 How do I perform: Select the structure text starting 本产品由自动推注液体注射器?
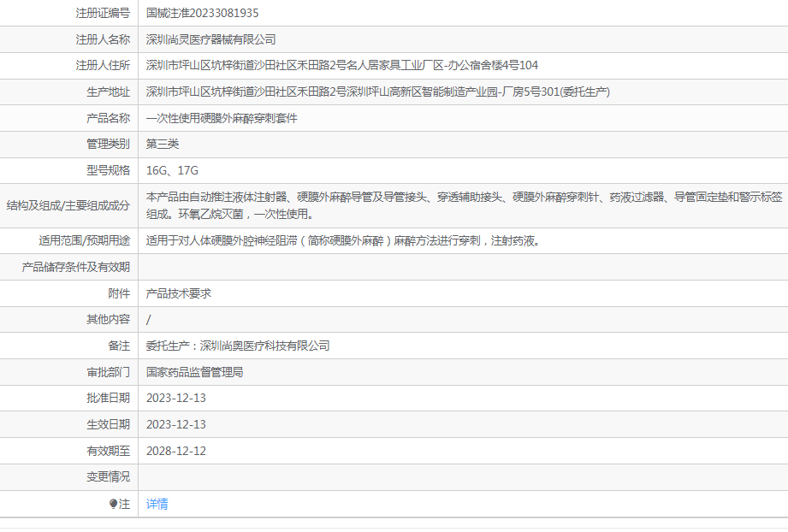(465, 205)
